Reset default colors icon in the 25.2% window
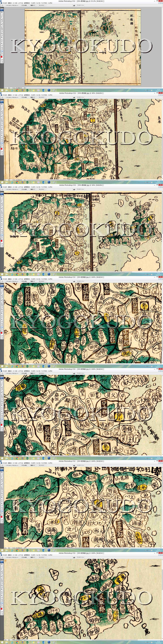Viewport: 163px width, 644px height. tap(1, 55)
